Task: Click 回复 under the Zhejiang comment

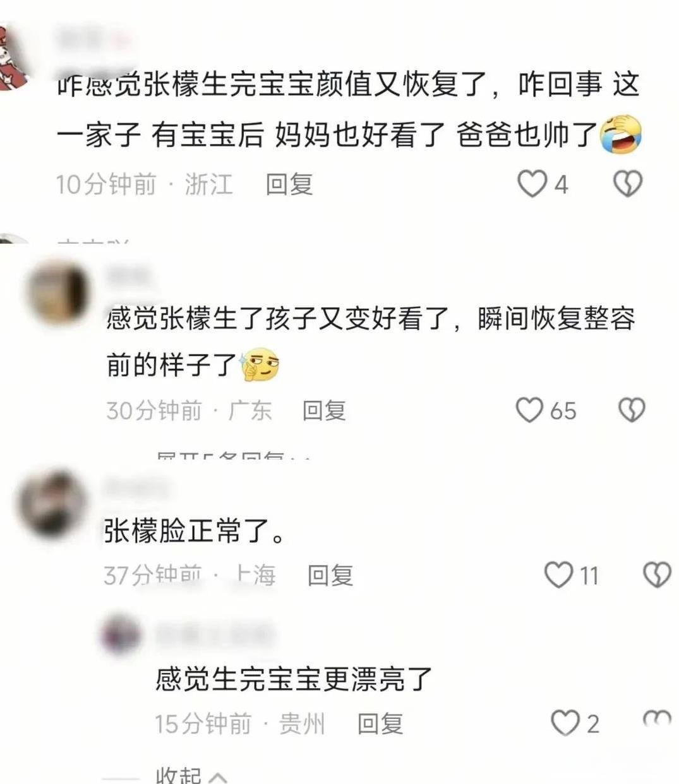Action: click(289, 184)
